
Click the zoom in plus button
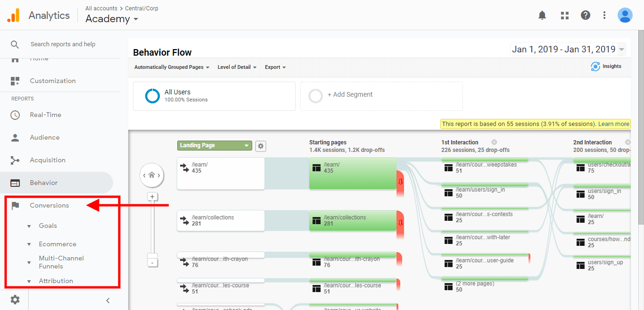[x=152, y=197]
